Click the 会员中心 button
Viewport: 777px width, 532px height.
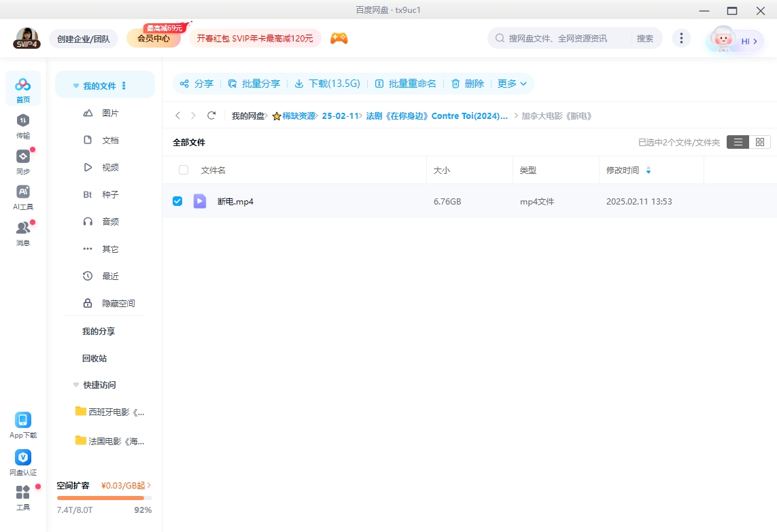[154, 39]
